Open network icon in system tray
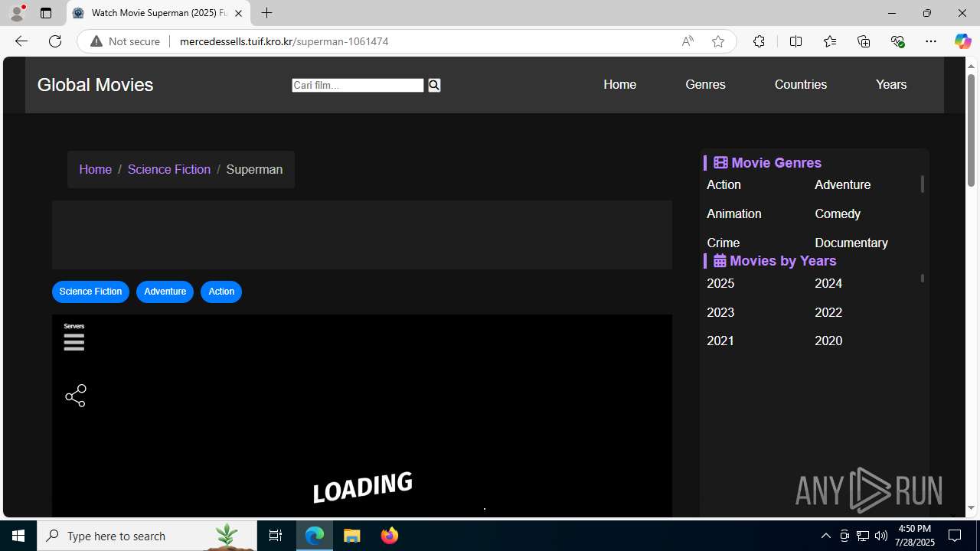Screen dimensions: 980x551 (863, 536)
